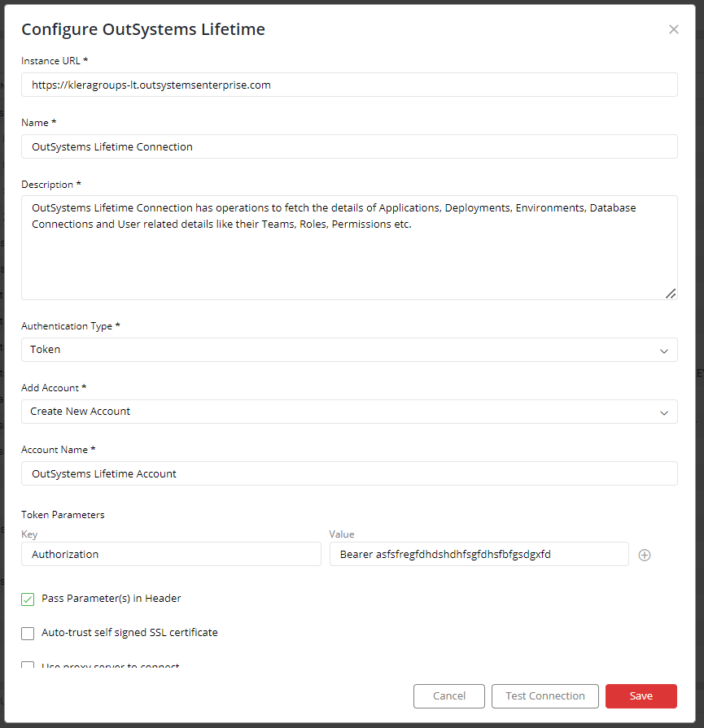Click the Test Connection button
Screen dimensions: 704x728
545,696
